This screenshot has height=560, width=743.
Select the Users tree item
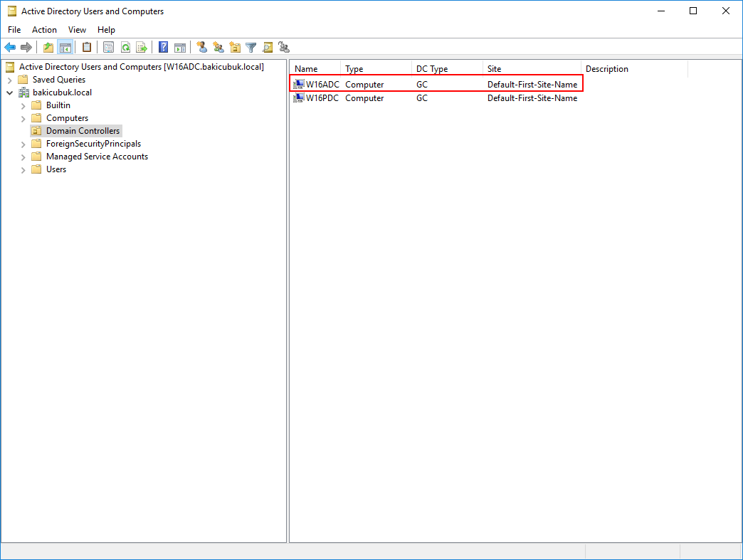click(56, 169)
